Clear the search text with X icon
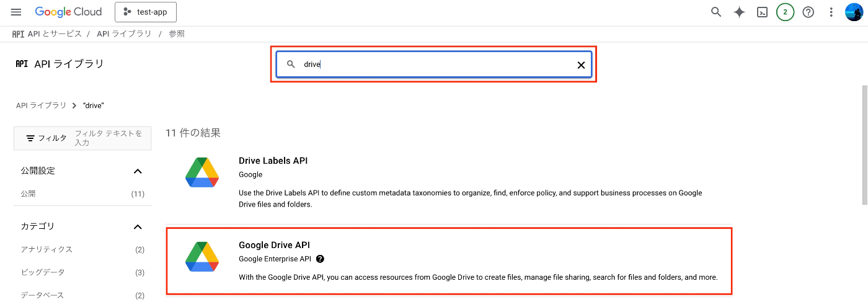This screenshot has height=307, width=868. point(581,65)
